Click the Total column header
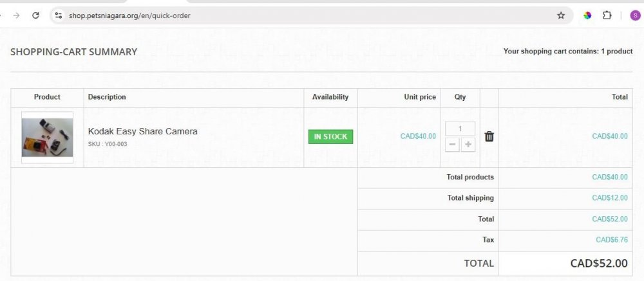644x281 pixels. [620, 97]
